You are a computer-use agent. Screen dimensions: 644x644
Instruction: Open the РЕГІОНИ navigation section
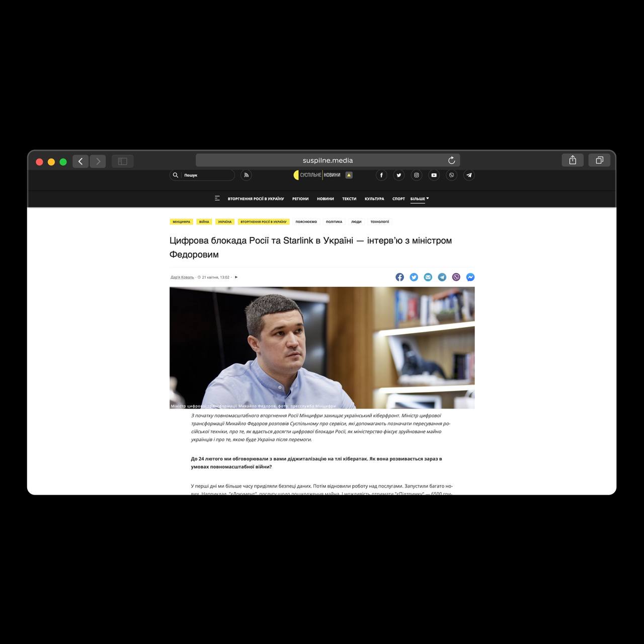(300, 199)
